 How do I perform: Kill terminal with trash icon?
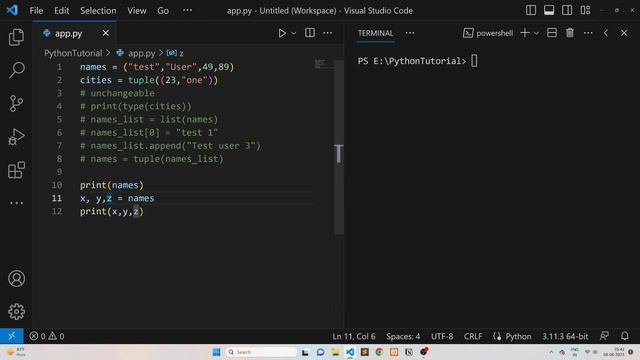click(570, 33)
